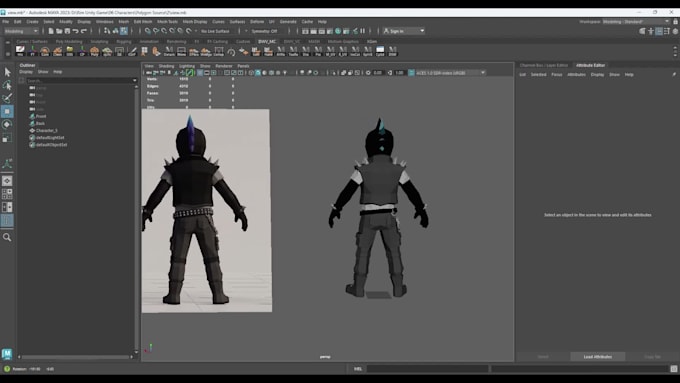The height and width of the screenshot is (383, 680).
Task: Select the Back image plane in Outliner
Action: coord(40,123)
